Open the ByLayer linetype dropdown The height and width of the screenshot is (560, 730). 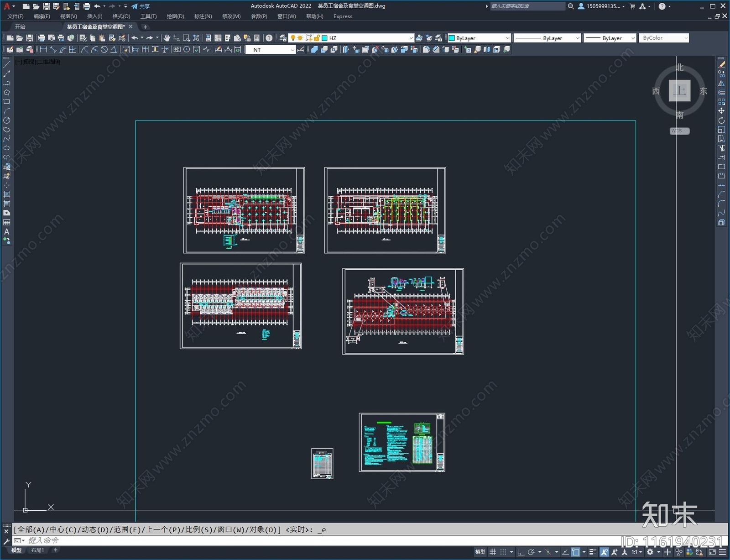547,38
